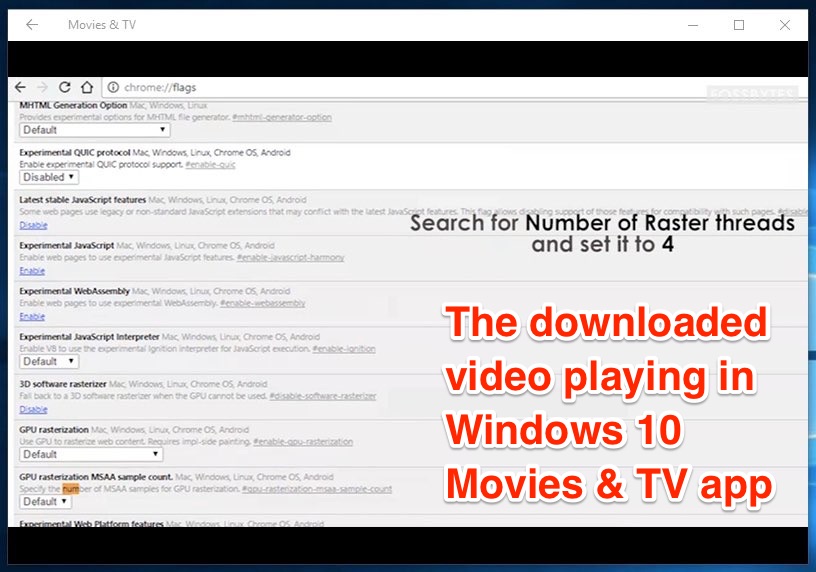The width and height of the screenshot is (816, 572).
Task: Click Disable under 3D software rasterizer
Action: coord(33,409)
